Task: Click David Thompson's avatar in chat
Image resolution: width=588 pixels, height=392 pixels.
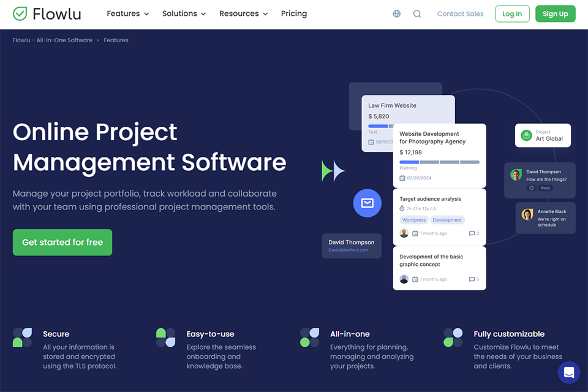Action: 516,175
